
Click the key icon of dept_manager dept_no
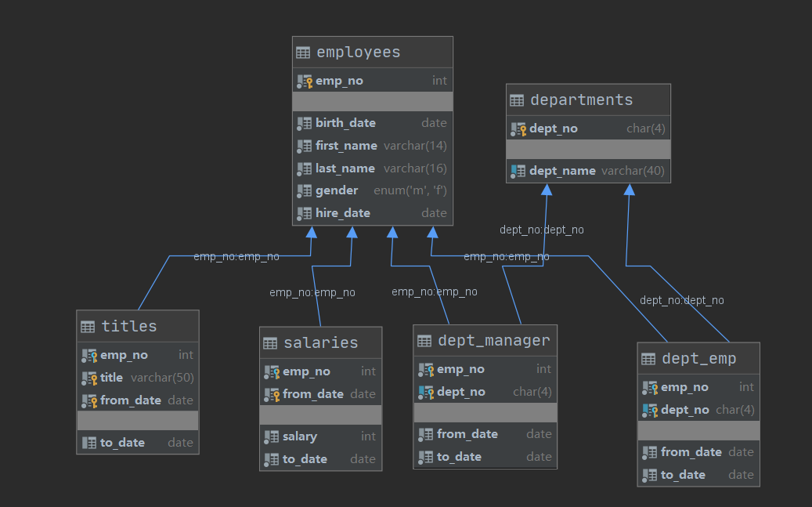(x=426, y=392)
